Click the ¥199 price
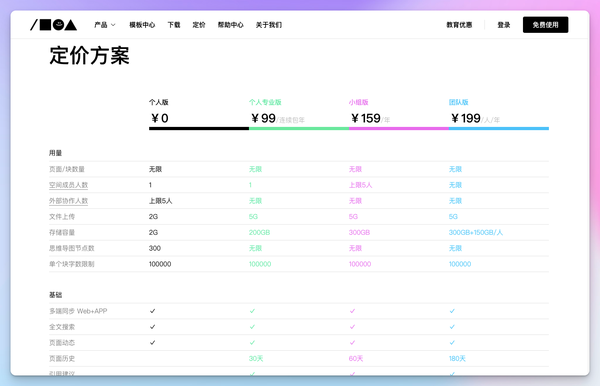600x386 pixels. click(x=465, y=118)
